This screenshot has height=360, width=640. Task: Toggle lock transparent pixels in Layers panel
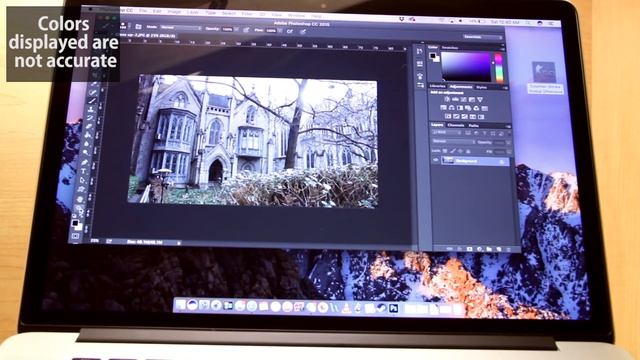pyautogui.click(x=445, y=151)
